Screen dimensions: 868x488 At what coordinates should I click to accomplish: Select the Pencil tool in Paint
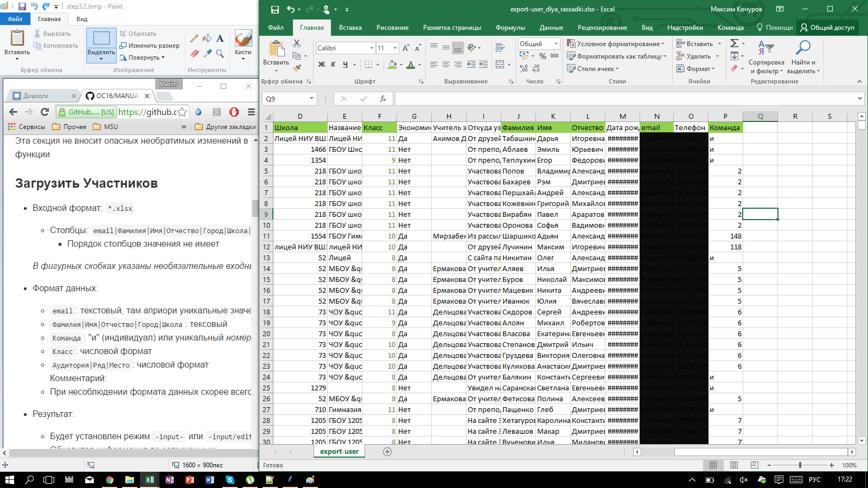click(194, 38)
